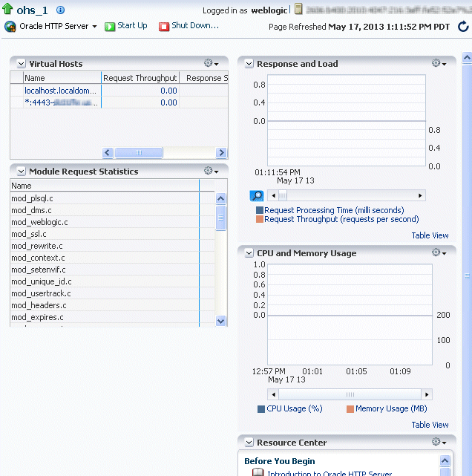Click the Name column header in Virtual Hosts
This screenshot has height=476, width=472.
[x=62, y=78]
